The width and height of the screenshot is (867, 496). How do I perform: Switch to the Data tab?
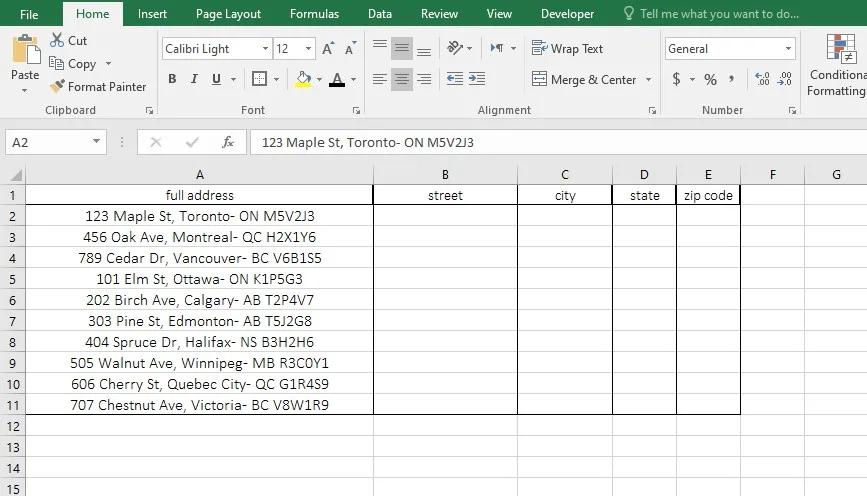click(x=380, y=14)
